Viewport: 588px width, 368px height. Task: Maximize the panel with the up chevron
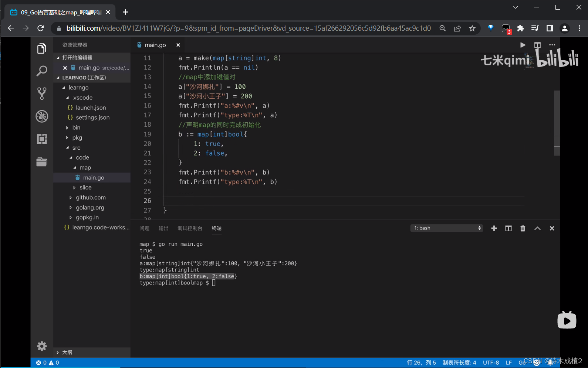tap(537, 228)
